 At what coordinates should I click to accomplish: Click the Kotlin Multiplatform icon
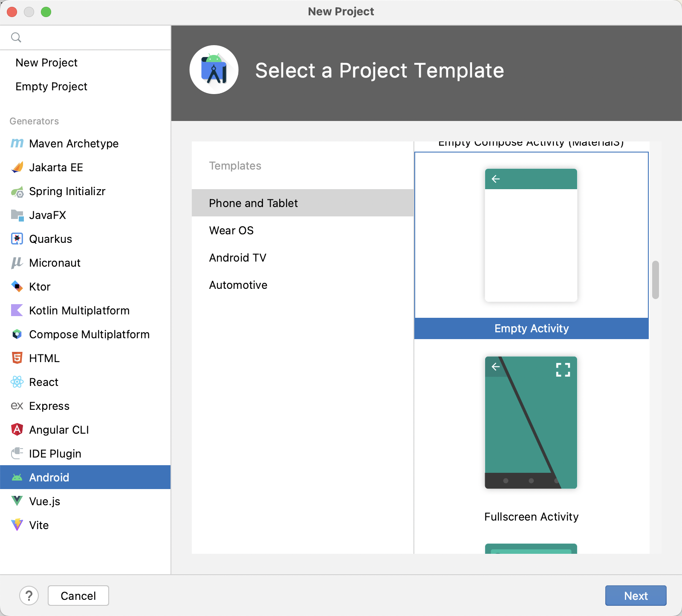[x=17, y=311]
